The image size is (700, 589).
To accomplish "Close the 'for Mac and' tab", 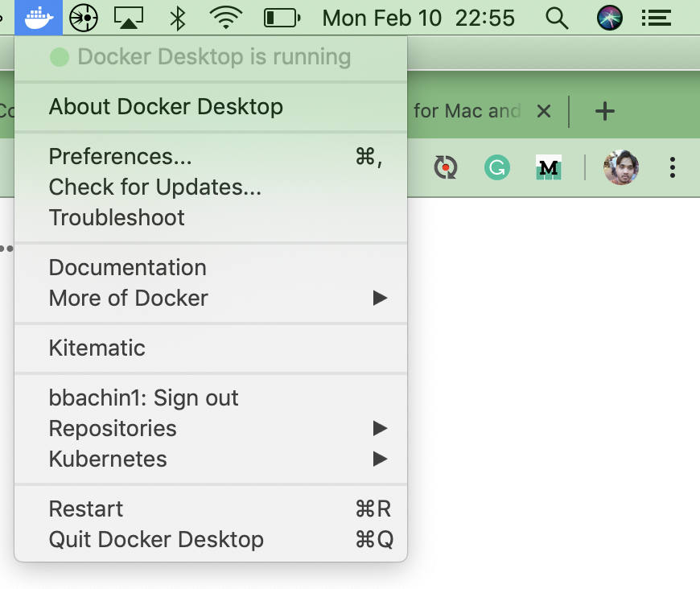I will [544, 111].
